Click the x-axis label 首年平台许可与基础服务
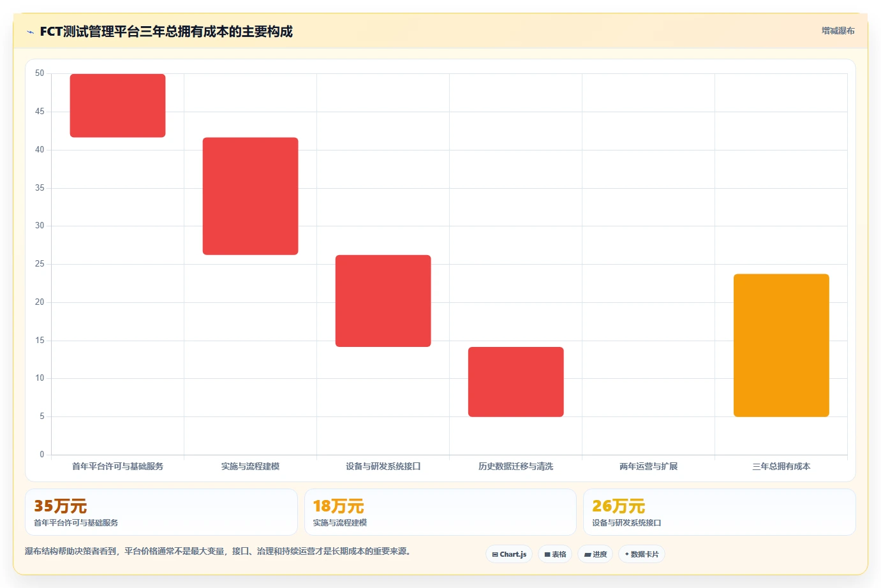This screenshot has width=881, height=588. (117, 466)
